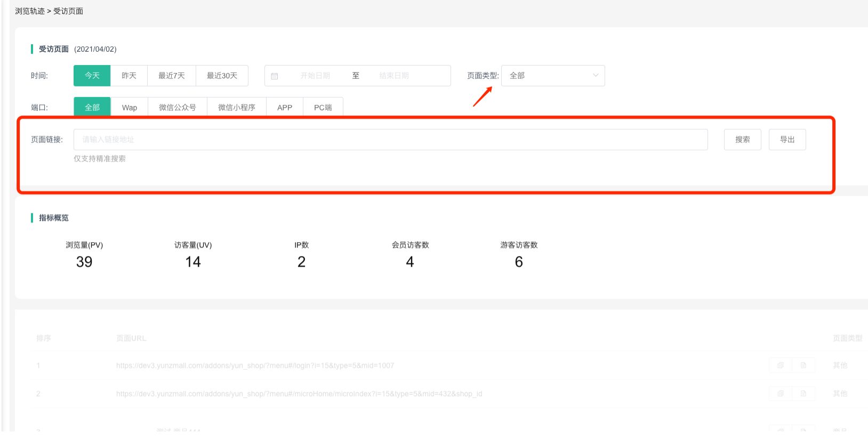This screenshot has width=868, height=440.
Task: Choose 最近30天 time range
Action: tap(222, 76)
